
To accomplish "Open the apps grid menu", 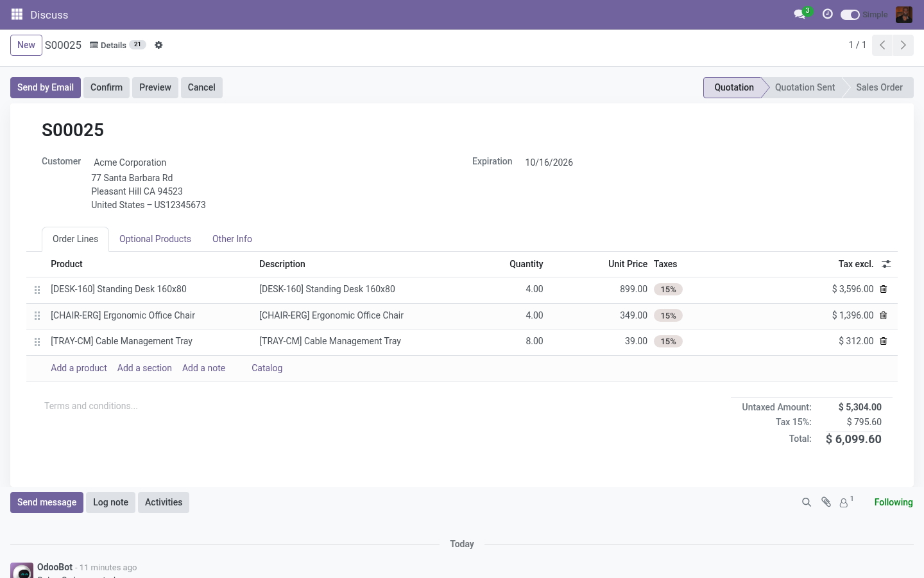I will click(17, 14).
